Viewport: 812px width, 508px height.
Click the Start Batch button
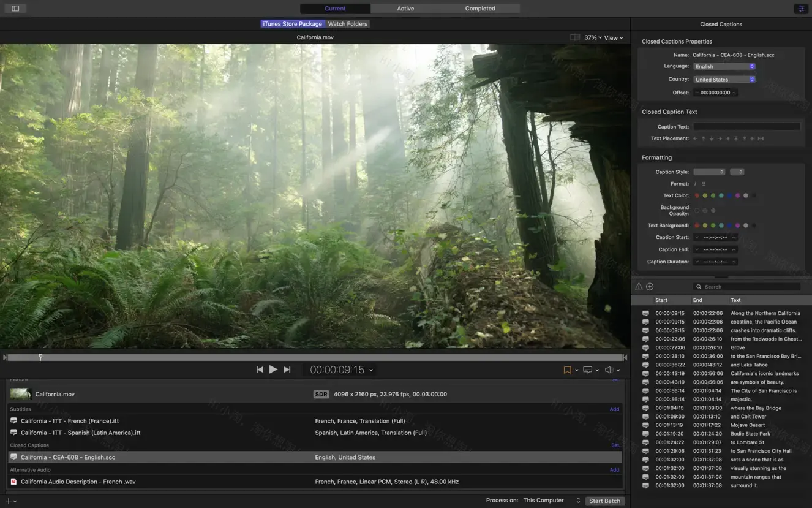point(604,500)
